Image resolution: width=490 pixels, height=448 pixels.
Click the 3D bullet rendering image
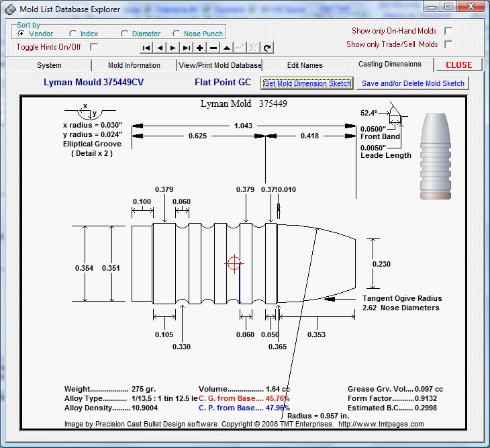click(436, 156)
